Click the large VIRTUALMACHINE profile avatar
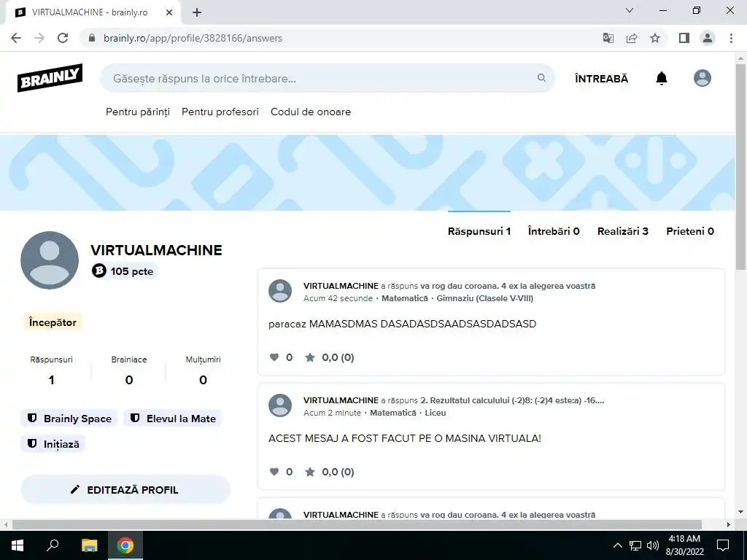747x560 pixels. [x=50, y=260]
